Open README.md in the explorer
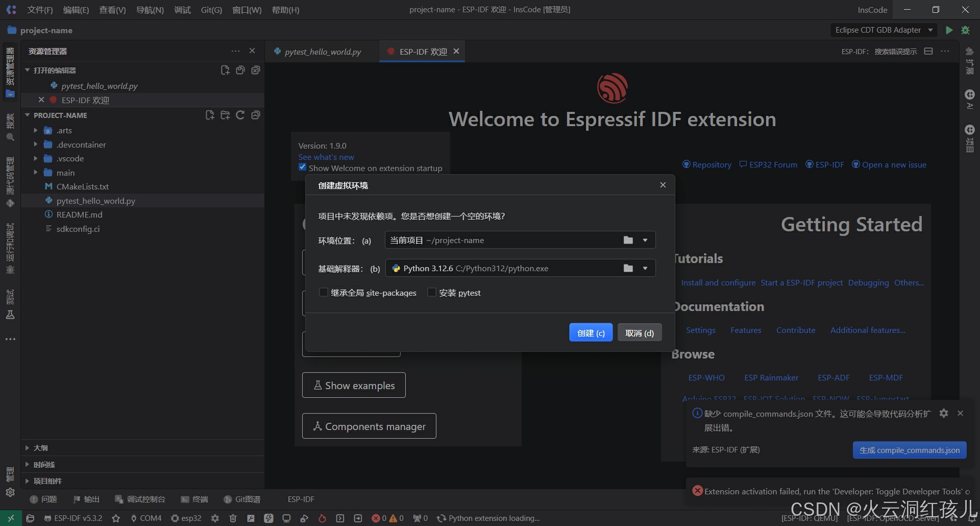Viewport: 980px width, 526px height. pyautogui.click(x=142, y=214)
